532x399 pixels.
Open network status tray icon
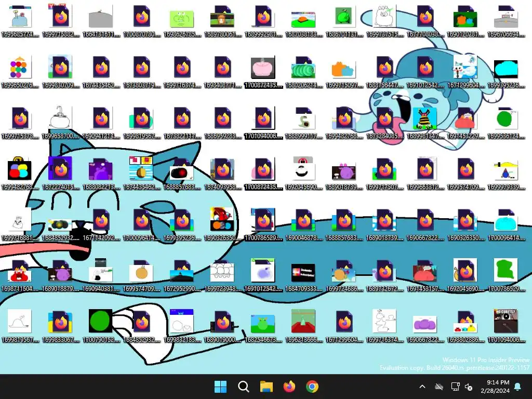(x=455, y=387)
